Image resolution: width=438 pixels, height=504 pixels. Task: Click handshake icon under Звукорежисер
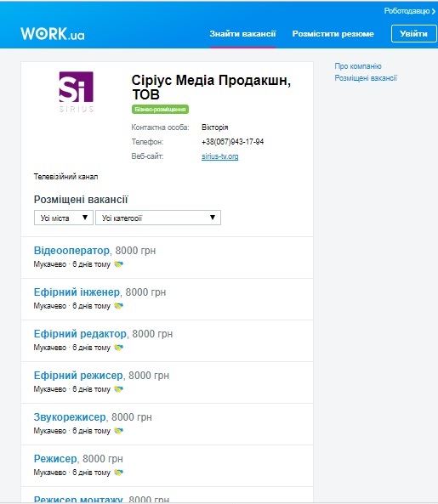(x=119, y=431)
